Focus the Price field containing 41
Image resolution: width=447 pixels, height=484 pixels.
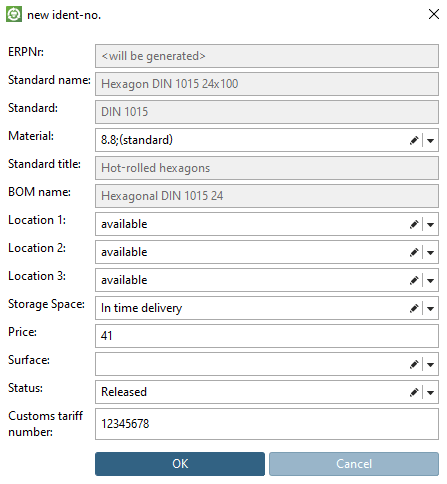tap(267, 336)
